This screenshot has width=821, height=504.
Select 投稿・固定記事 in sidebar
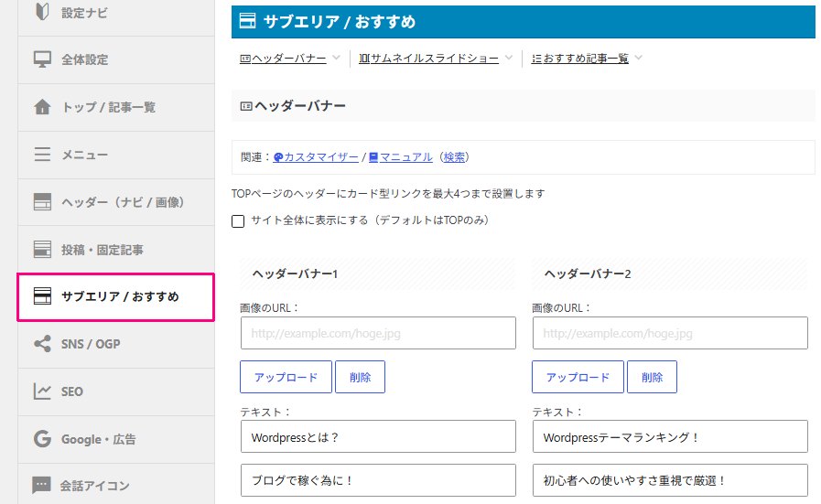116,250
